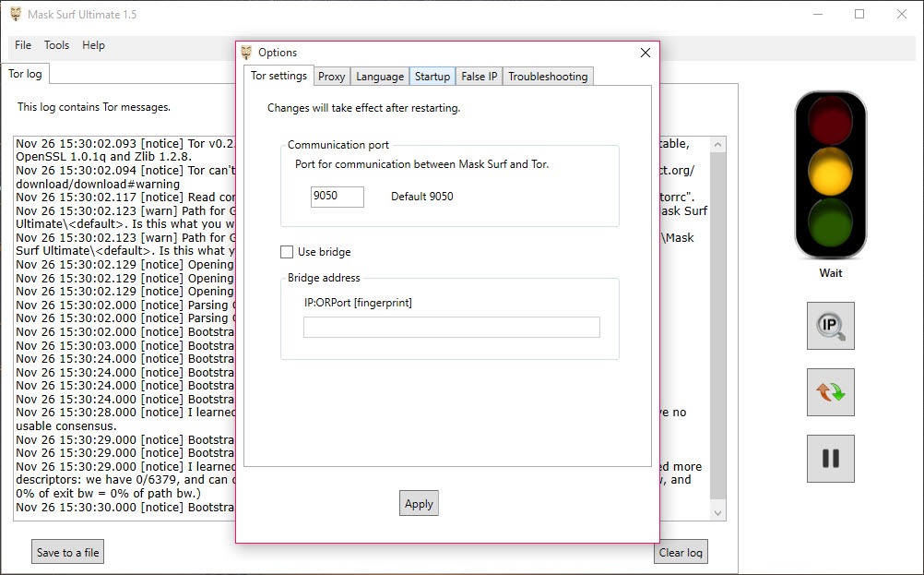Open the Troubleshooting tab
924x575 pixels.
(x=548, y=77)
